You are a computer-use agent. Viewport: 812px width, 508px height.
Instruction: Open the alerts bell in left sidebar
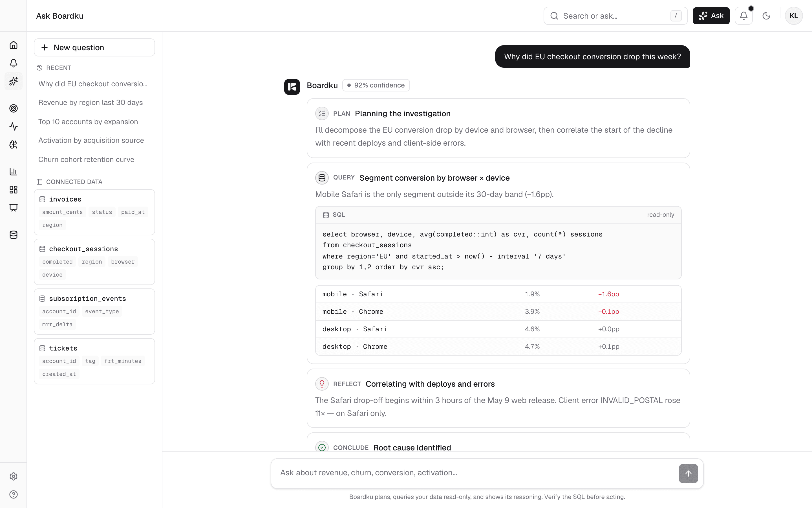coord(14,63)
